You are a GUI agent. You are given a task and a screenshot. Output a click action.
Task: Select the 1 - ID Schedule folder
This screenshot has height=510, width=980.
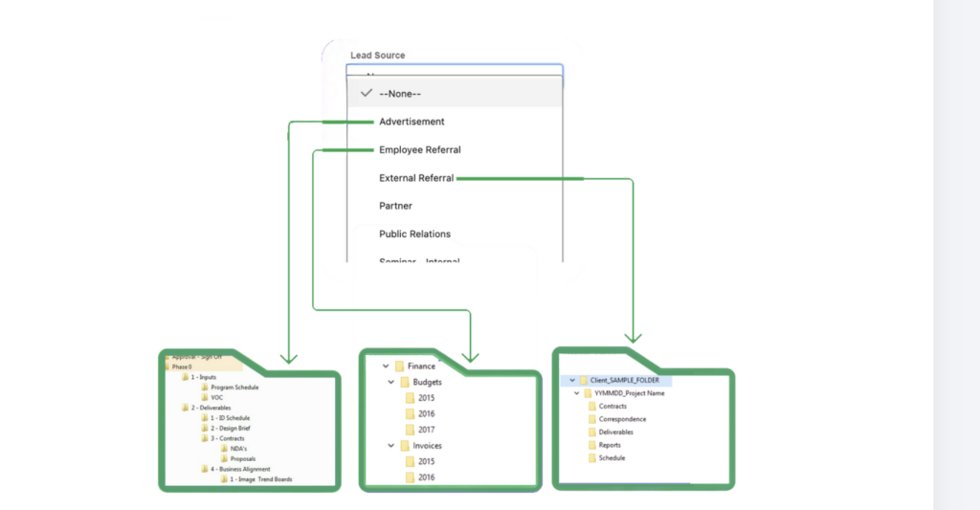coord(230,418)
